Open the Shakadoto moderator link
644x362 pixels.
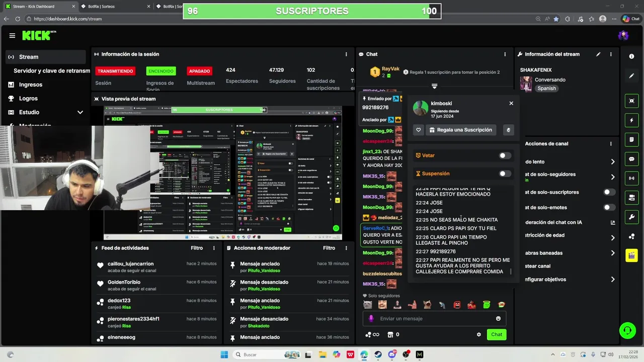coord(258,326)
